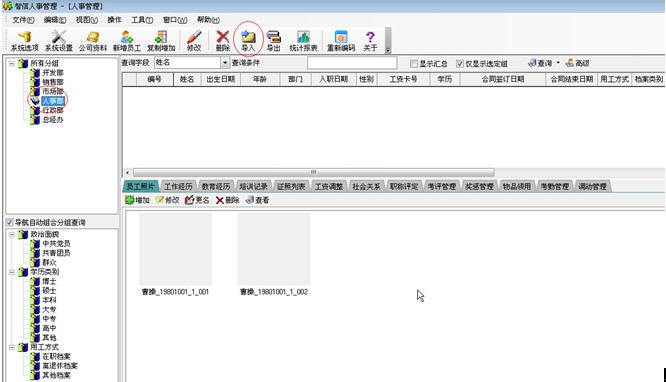Switch to the 培训记录 tab

[254, 186]
